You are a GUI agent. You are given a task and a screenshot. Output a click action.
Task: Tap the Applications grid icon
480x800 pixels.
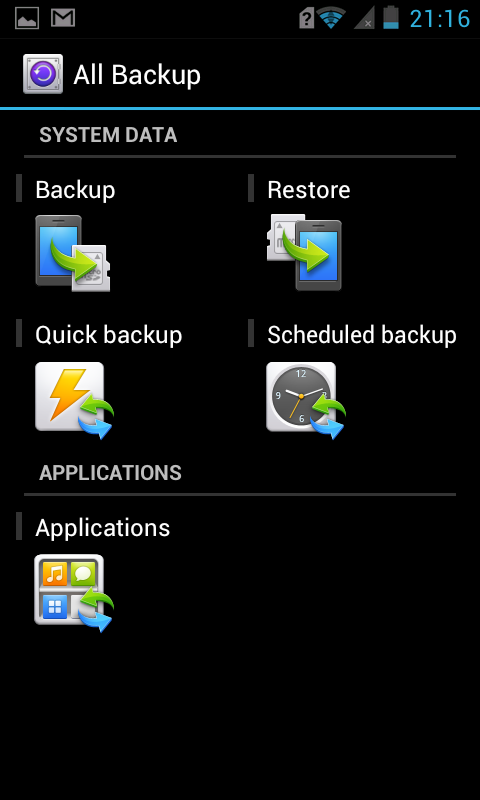click(73, 593)
